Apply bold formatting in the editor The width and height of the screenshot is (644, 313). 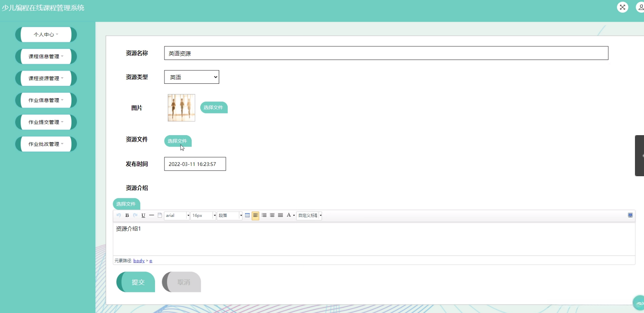pyautogui.click(x=127, y=215)
